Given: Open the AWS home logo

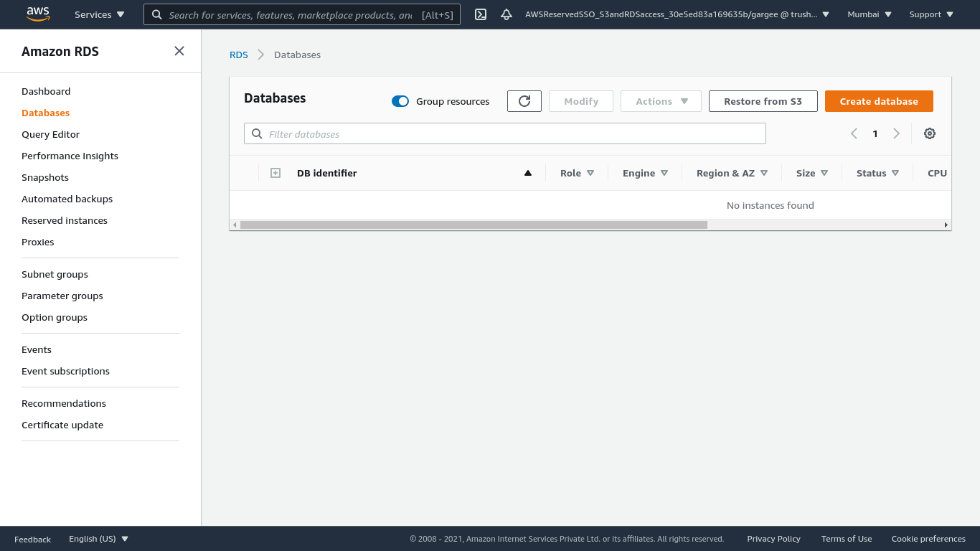Looking at the screenshot, I should pos(37,14).
